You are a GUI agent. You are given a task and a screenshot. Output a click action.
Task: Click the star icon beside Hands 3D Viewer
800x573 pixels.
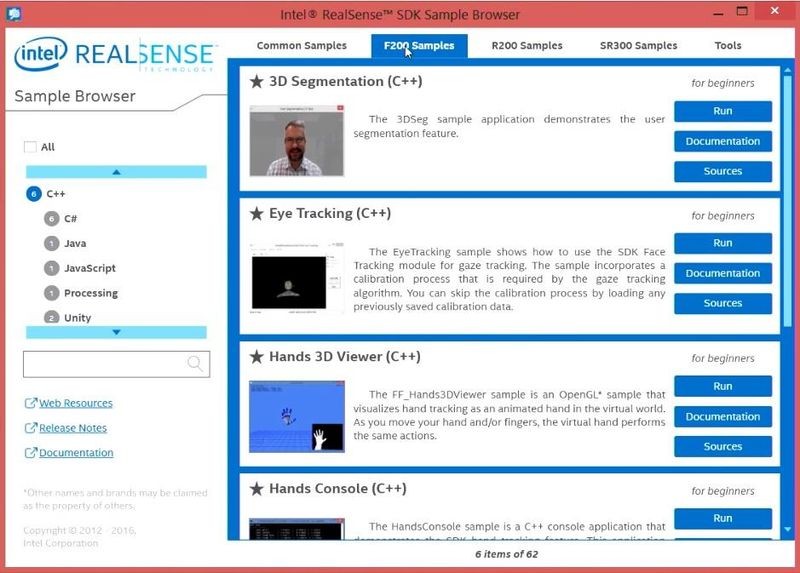tap(256, 357)
